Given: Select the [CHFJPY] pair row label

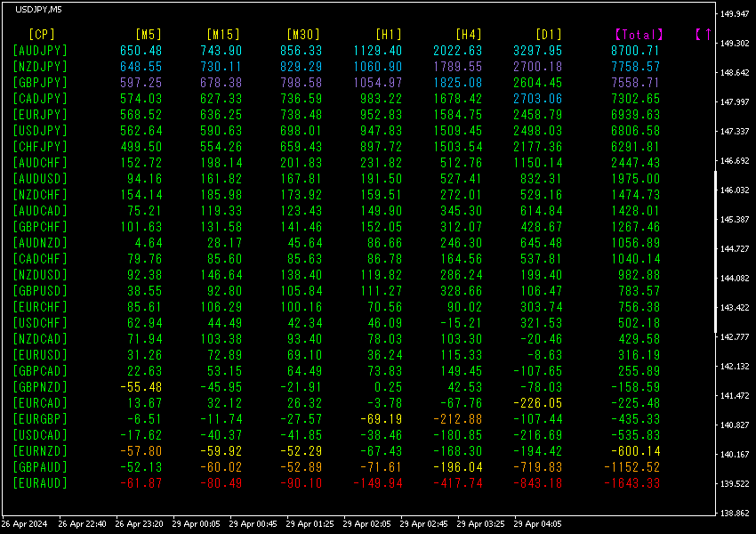Looking at the screenshot, I should 40,147.
